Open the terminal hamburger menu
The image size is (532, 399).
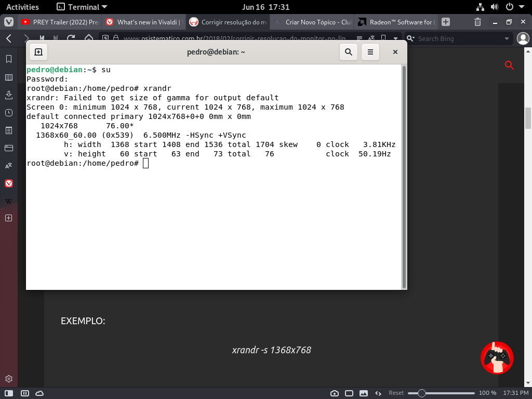[x=370, y=52]
